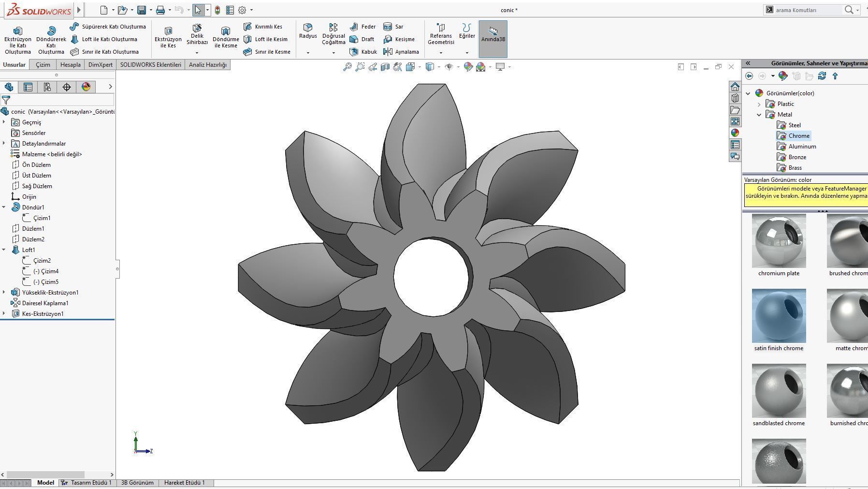Select the Steel appearance folder

coord(789,125)
